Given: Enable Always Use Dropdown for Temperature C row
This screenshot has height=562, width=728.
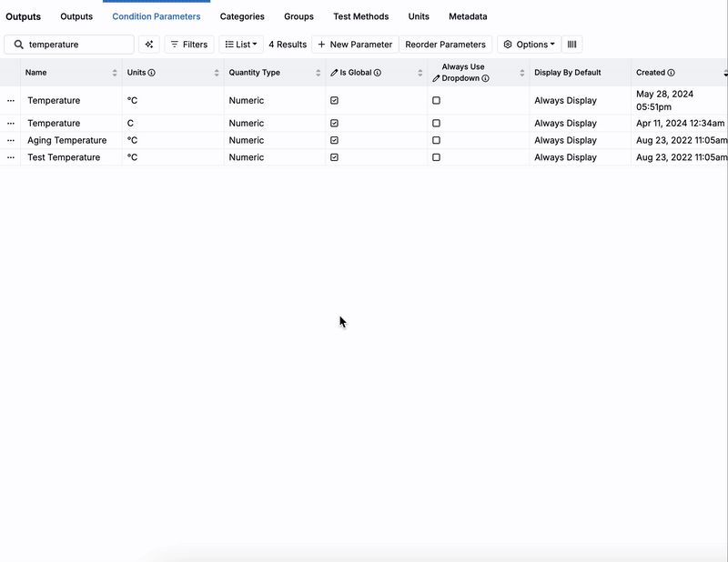Looking at the screenshot, I should coord(436,123).
